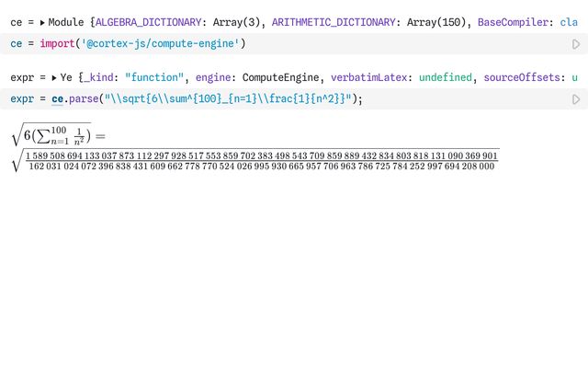Expand the Module object inspector triangle
Viewport: 588px width, 368px height.
[42, 22]
